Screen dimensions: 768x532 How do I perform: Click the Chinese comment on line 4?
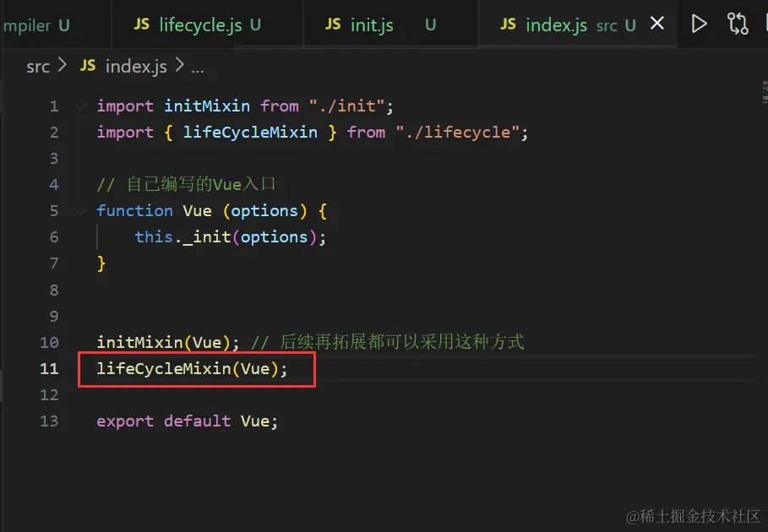[x=186, y=185]
